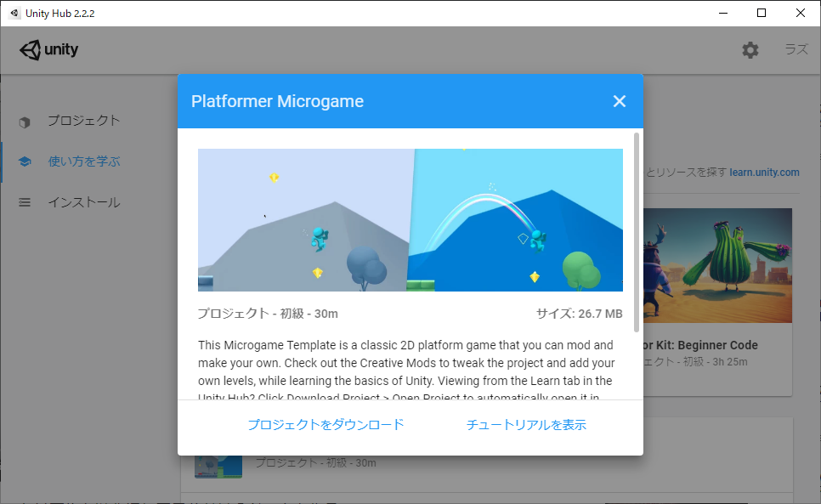
Task: Open settings gear in Unity Hub header
Action: tap(750, 50)
